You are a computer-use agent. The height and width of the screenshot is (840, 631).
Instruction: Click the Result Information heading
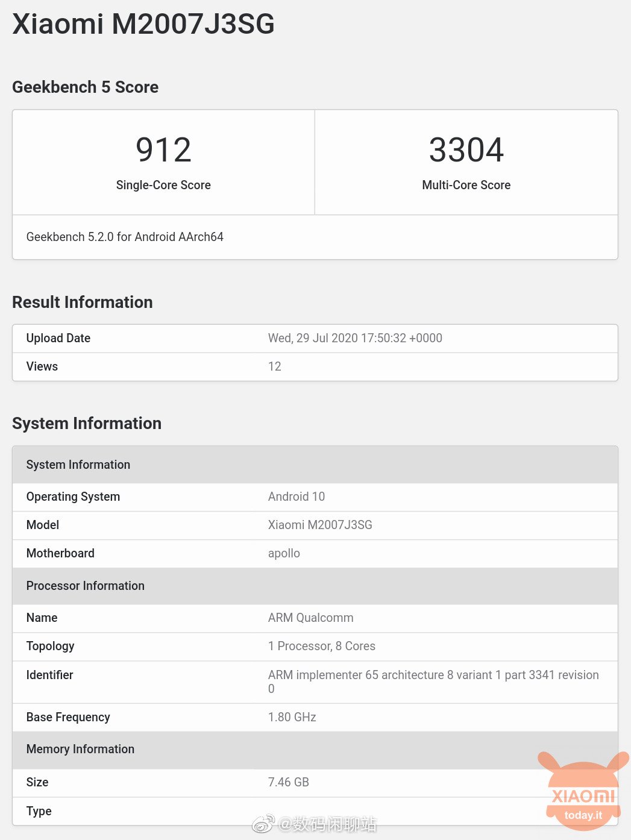pos(83,302)
